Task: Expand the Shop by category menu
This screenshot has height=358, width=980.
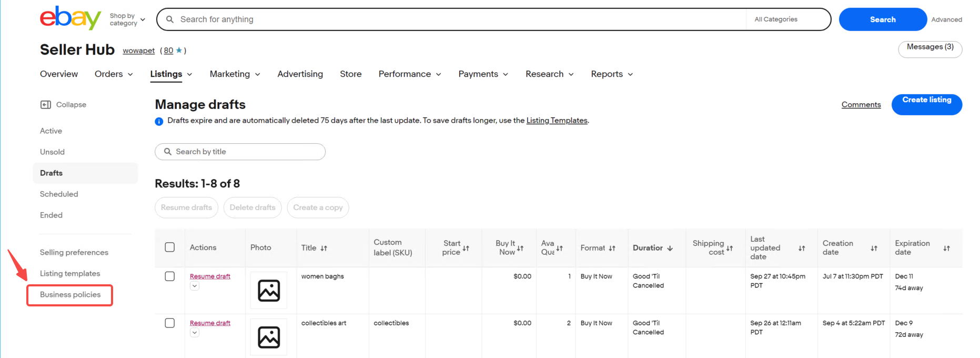Action: [127, 19]
